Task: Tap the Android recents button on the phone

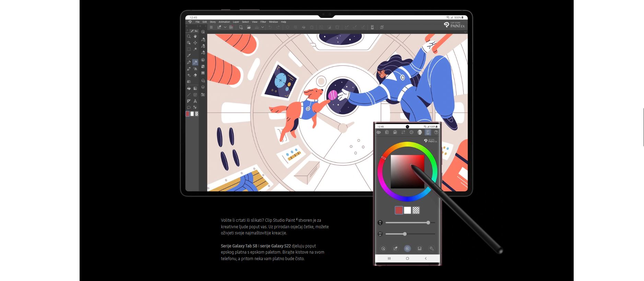Action: tap(389, 258)
